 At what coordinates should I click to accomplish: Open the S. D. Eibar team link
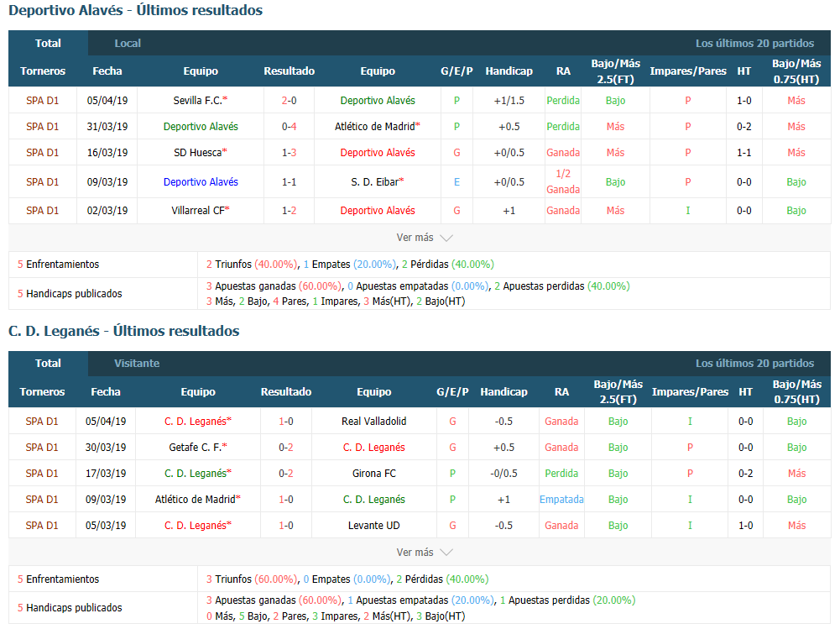(x=377, y=181)
